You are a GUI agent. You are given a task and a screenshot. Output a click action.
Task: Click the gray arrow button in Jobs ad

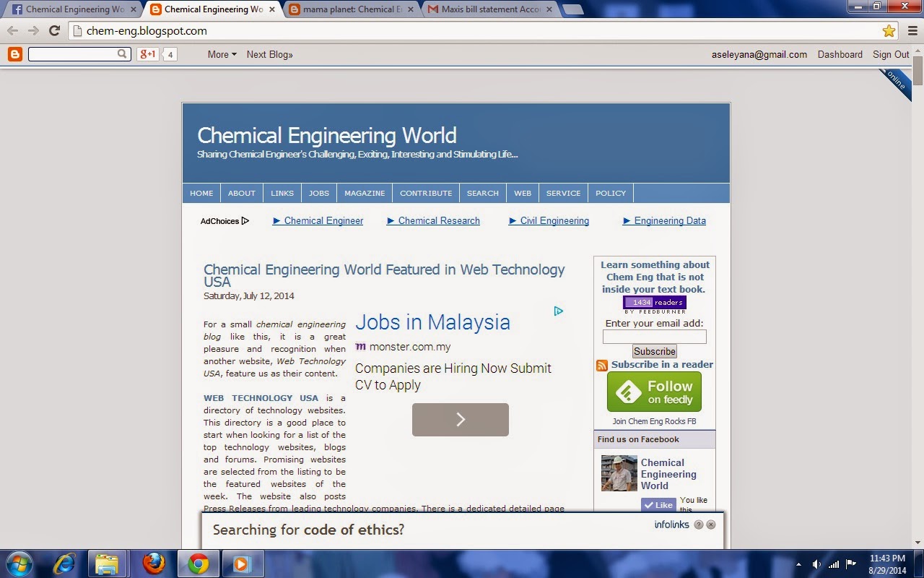click(x=461, y=420)
